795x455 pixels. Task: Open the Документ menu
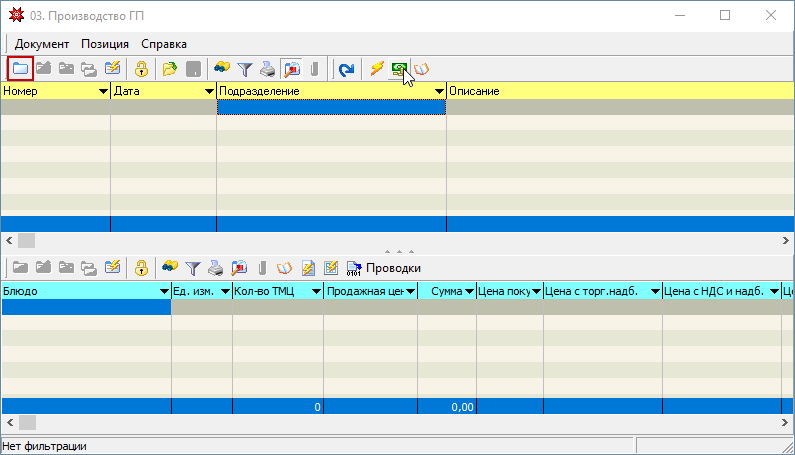tap(42, 44)
